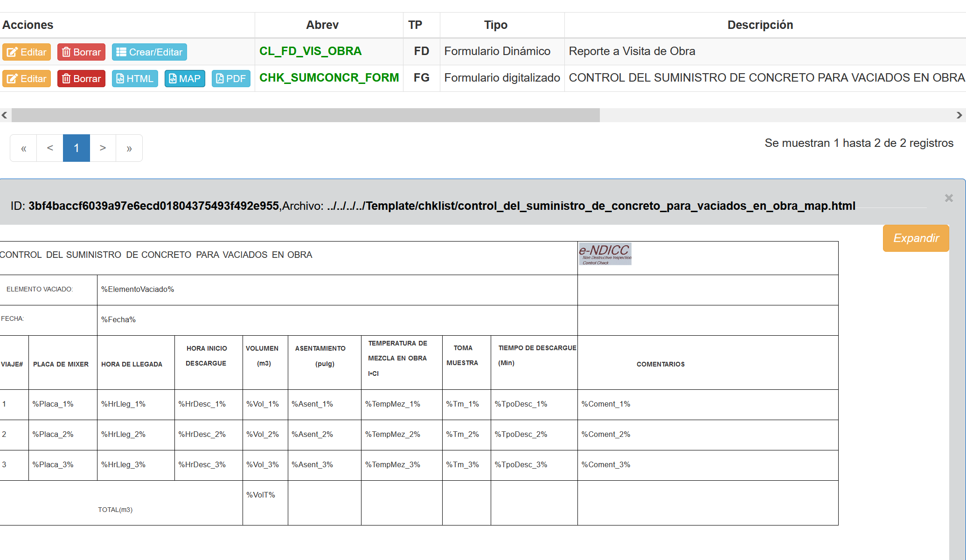Jump to last page of pagination
966x560 pixels.
(x=129, y=148)
